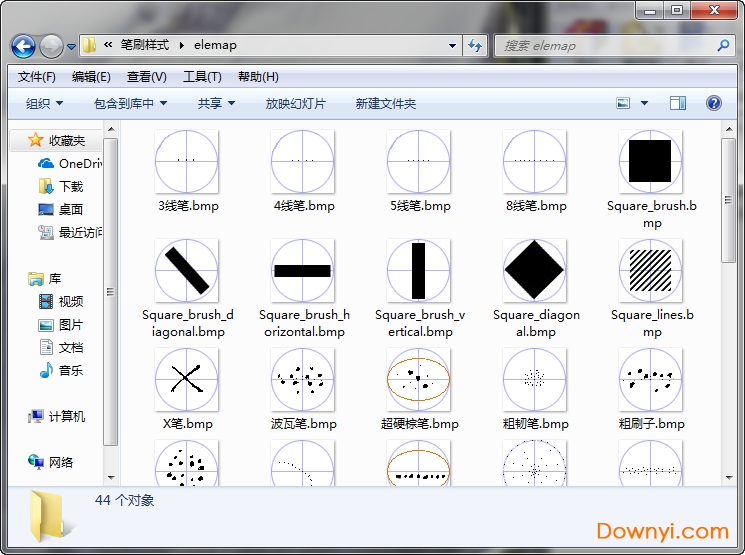Select the X笔.bmp brush file
This screenshot has height=555, width=745.
click(x=187, y=379)
